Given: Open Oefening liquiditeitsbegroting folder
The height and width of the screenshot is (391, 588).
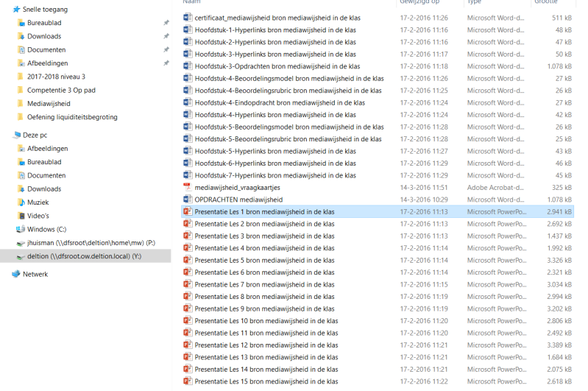Looking at the screenshot, I should 72,117.
